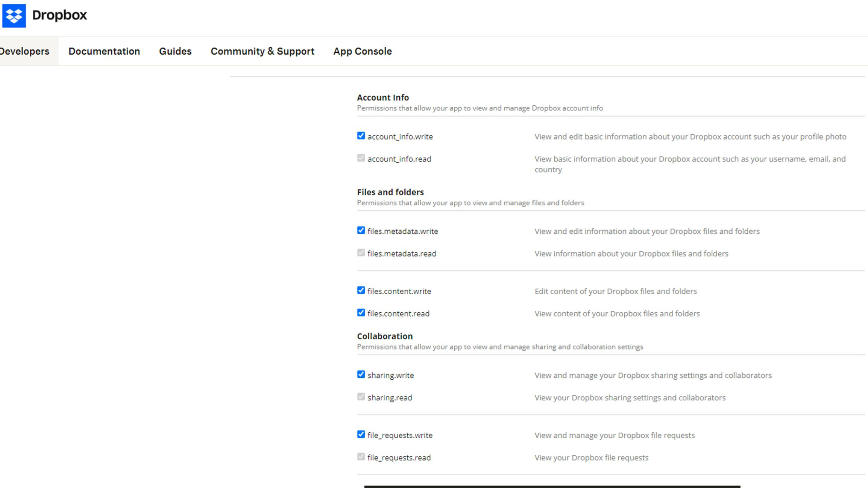Click the account_info.read checkbox
Screen dimensions: 868x488
(x=361, y=158)
